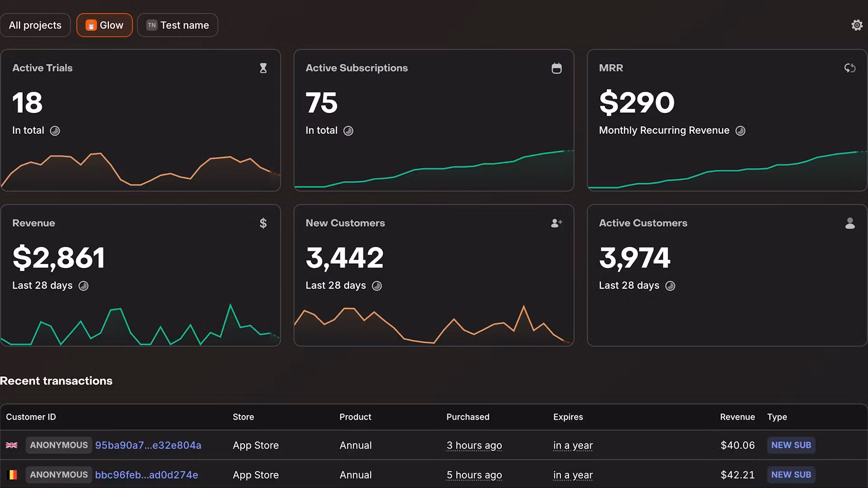868x488 pixels.
Task: Click the UK flag next to first transaction
Action: pyautogui.click(x=12, y=445)
